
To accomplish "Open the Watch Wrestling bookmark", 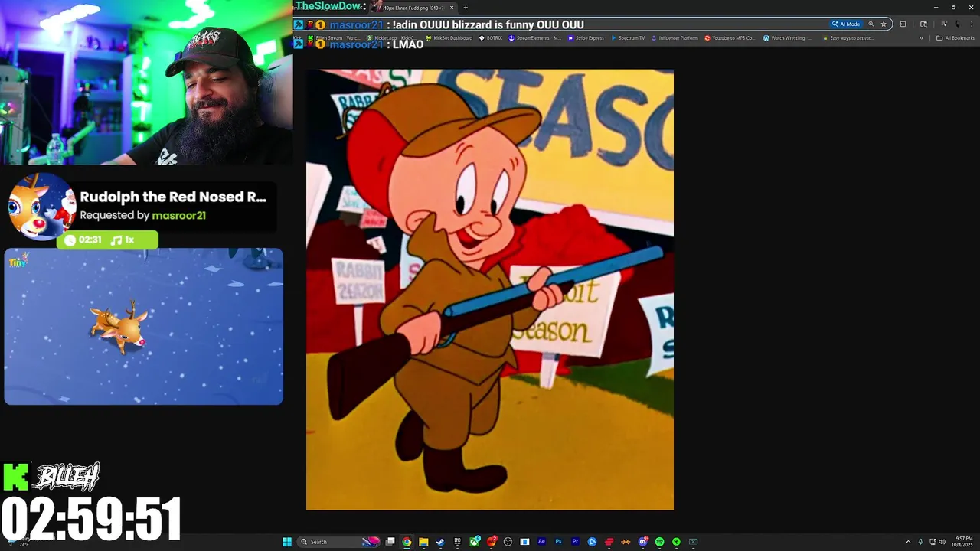I will click(787, 37).
